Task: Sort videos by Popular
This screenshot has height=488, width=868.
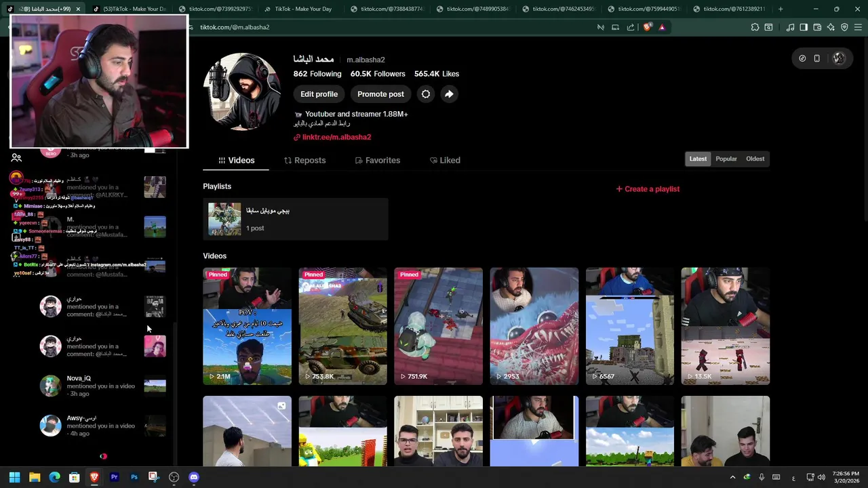Action: point(726,159)
